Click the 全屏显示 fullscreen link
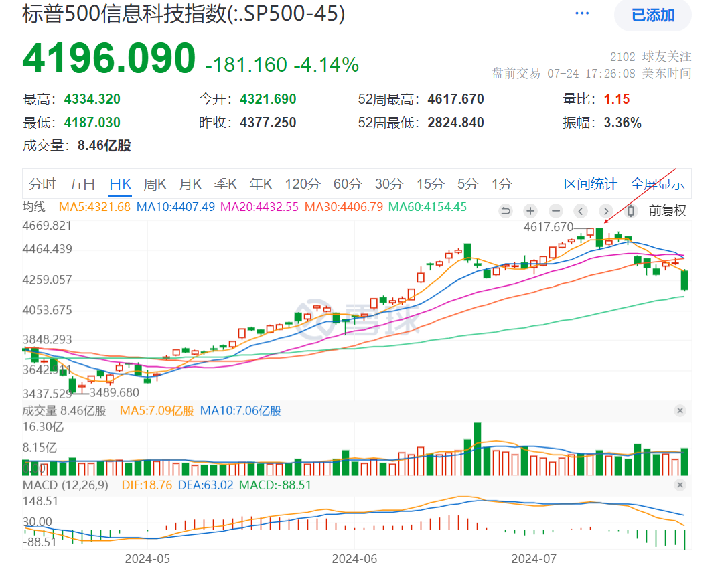The height and width of the screenshot is (569, 728). point(658,184)
